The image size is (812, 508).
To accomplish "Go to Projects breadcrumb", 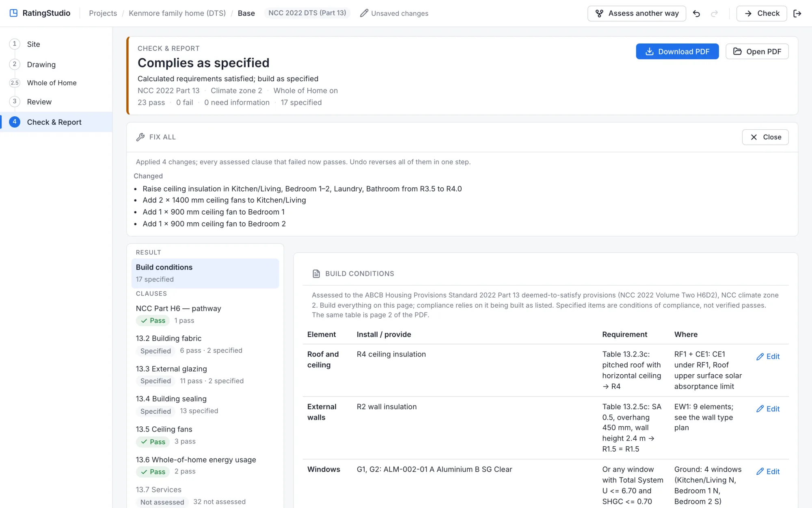I will click(x=103, y=13).
